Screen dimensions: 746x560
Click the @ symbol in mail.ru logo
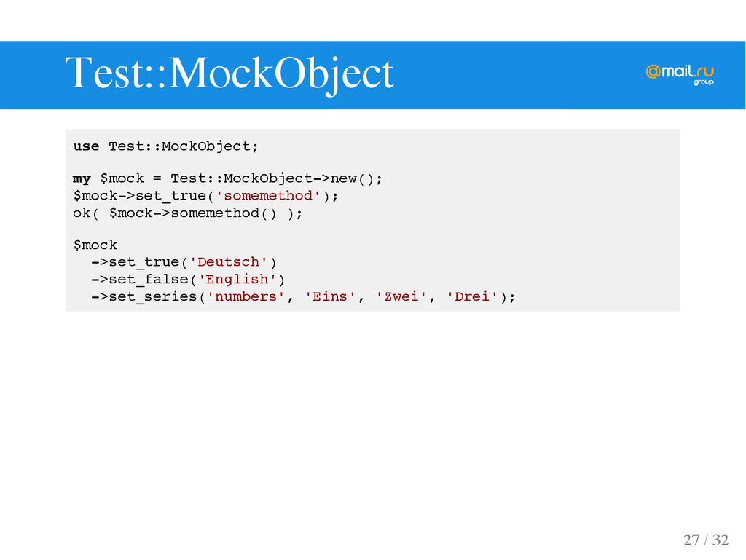pos(653,72)
